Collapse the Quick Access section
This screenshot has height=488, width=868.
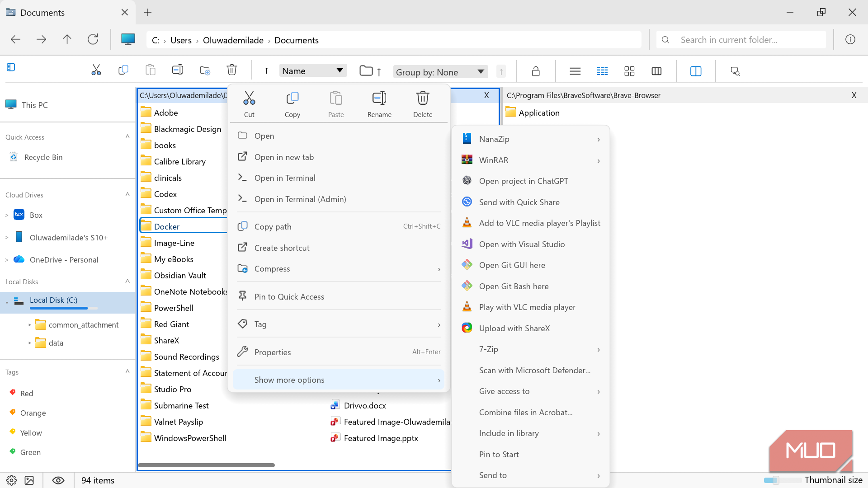pyautogui.click(x=127, y=136)
